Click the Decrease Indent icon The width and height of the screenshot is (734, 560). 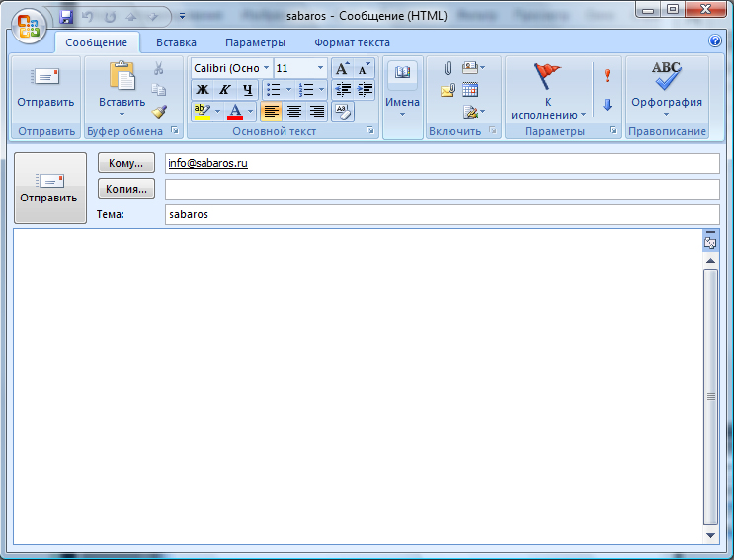(x=343, y=89)
